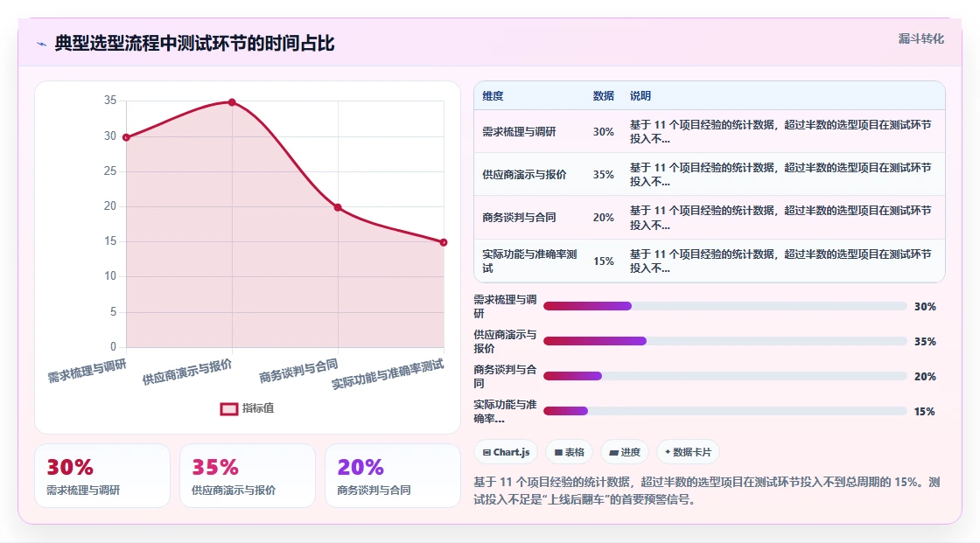Click the 供应商演示与报价 progress bar
Image resolution: width=980 pixels, height=543 pixels.
(x=725, y=341)
